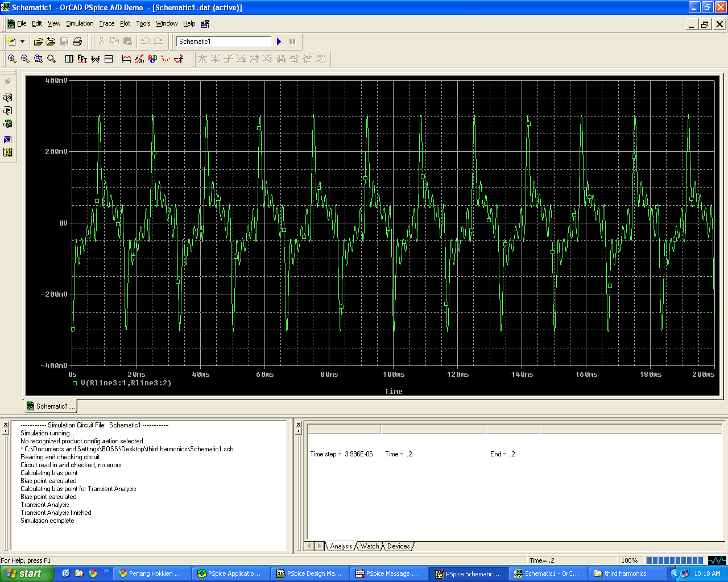Open the New file toolbar icon
This screenshot has height=582, width=728.
[x=11, y=41]
